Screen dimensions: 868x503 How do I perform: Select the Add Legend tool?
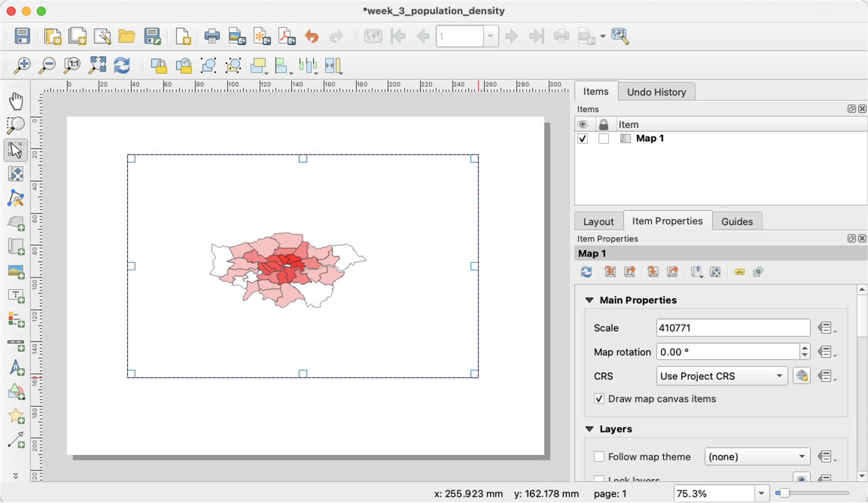click(15, 320)
